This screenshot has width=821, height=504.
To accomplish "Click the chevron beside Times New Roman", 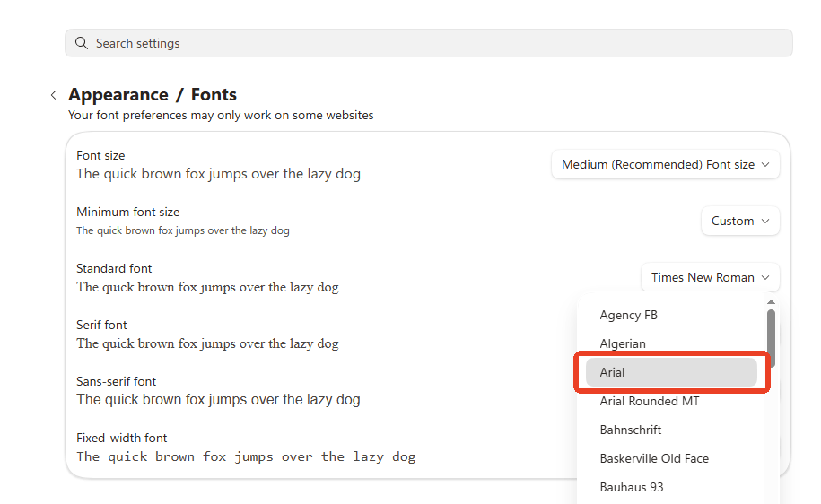I will coord(765,277).
